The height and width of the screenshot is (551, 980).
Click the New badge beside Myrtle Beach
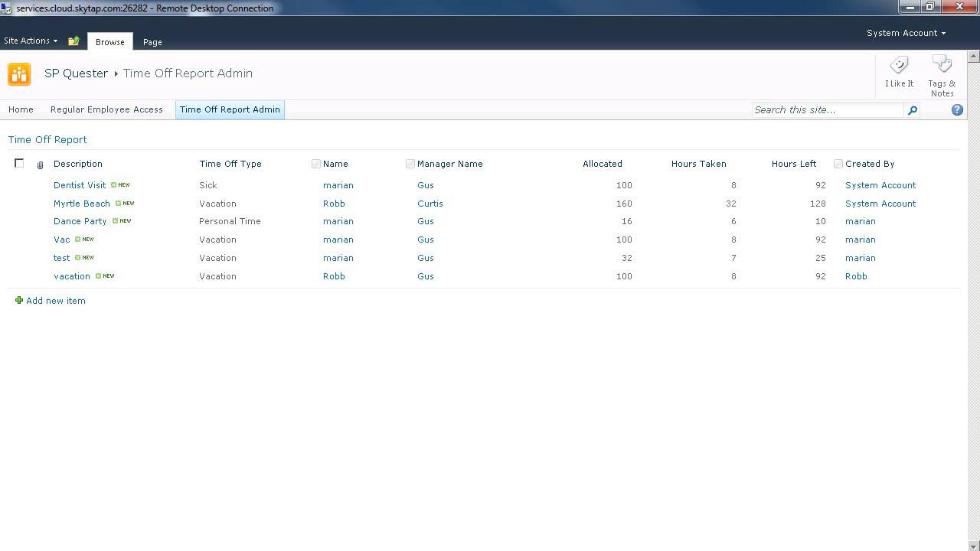point(125,204)
